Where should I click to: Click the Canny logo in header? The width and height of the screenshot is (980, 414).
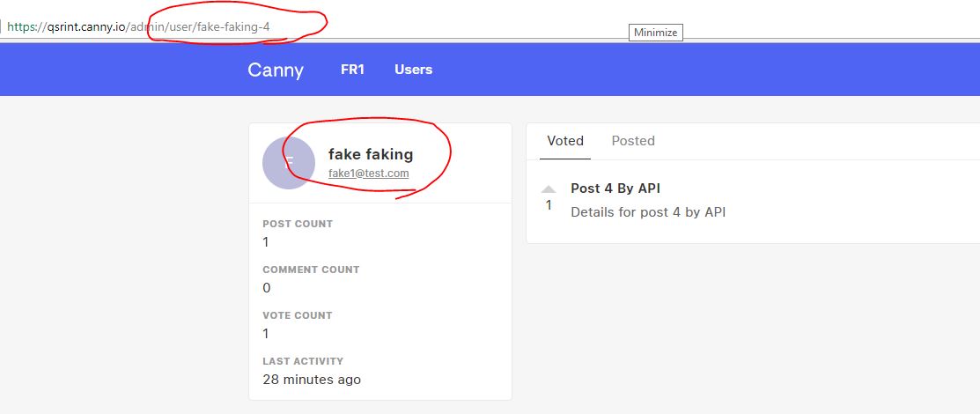coord(276,70)
